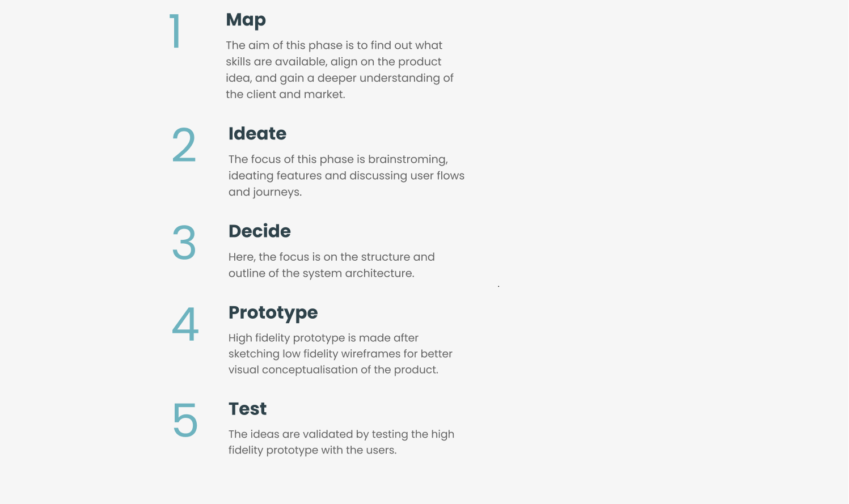The width and height of the screenshot is (849, 504).
Task: Click the large number 1 numeral
Action: 175,31
